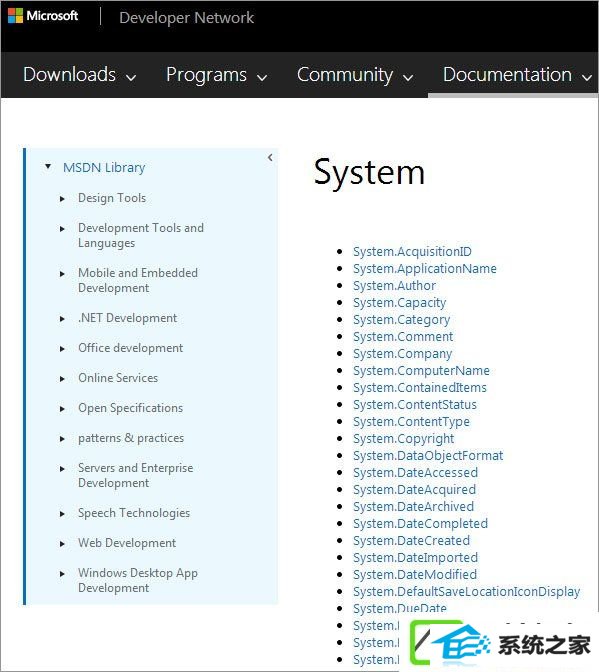Click chevron next to Programs

point(262,78)
